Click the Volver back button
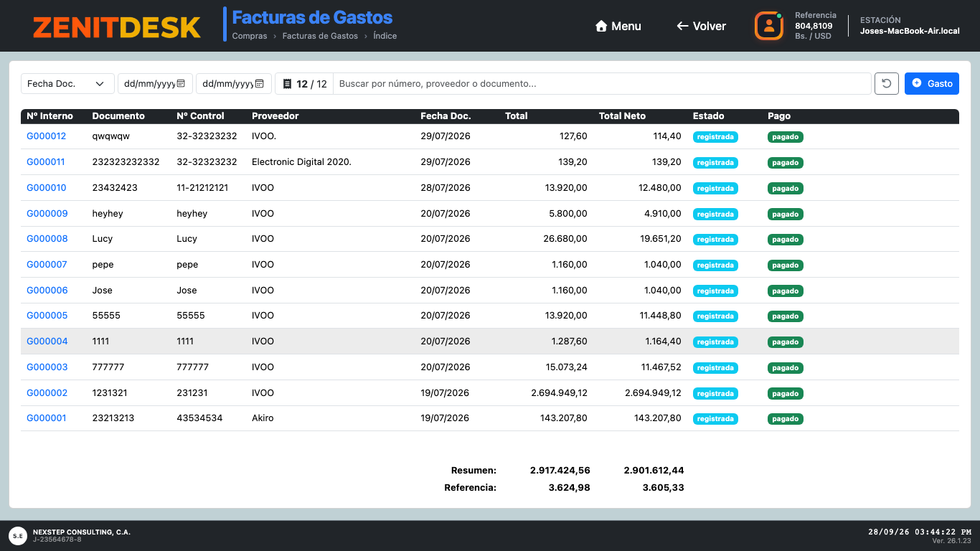The height and width of the screenshot is (551, 980). click(701, 26)
